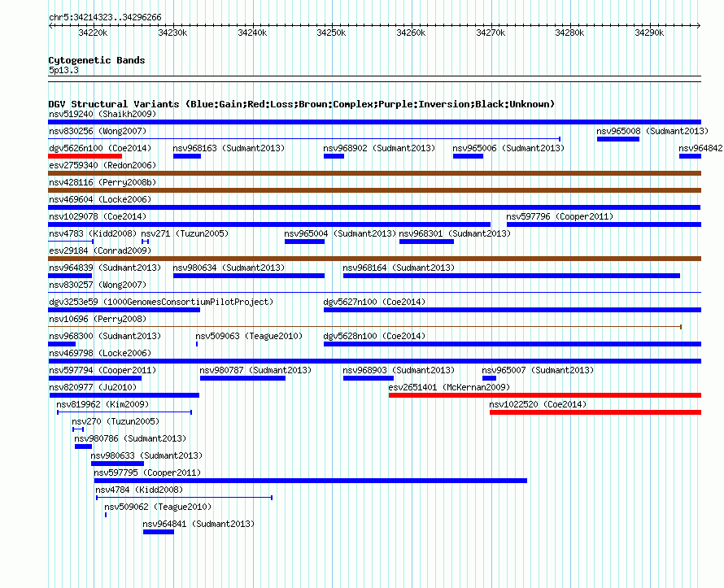Click the Cytogenetic Bands track title

pos(97,60)
